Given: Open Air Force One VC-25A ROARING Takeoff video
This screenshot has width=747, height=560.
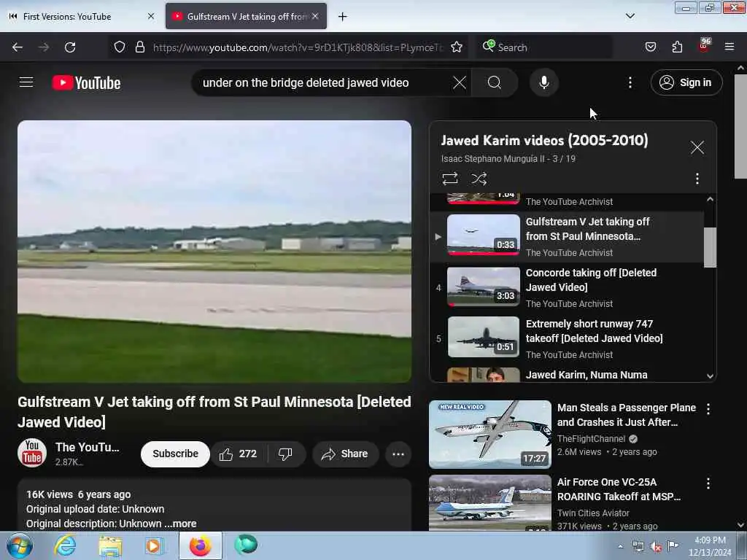Looking at the screenshot, I should pyautogui.click(x=619, y=489).
